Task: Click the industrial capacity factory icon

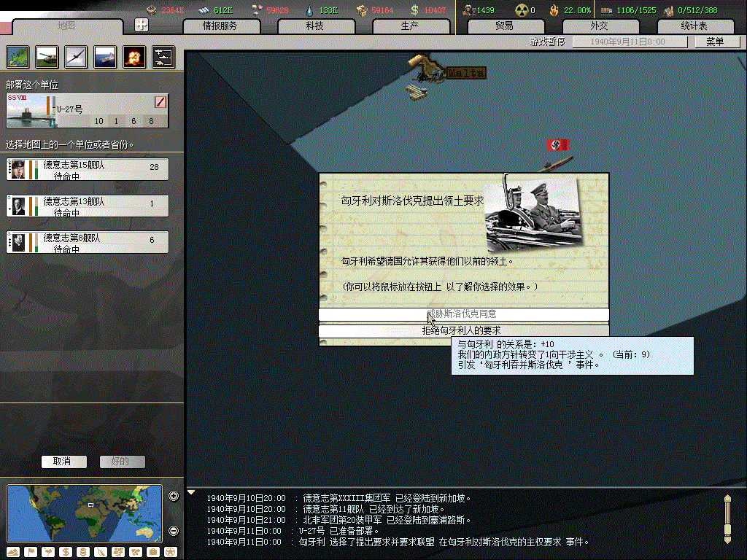Action: click(670, 10)
